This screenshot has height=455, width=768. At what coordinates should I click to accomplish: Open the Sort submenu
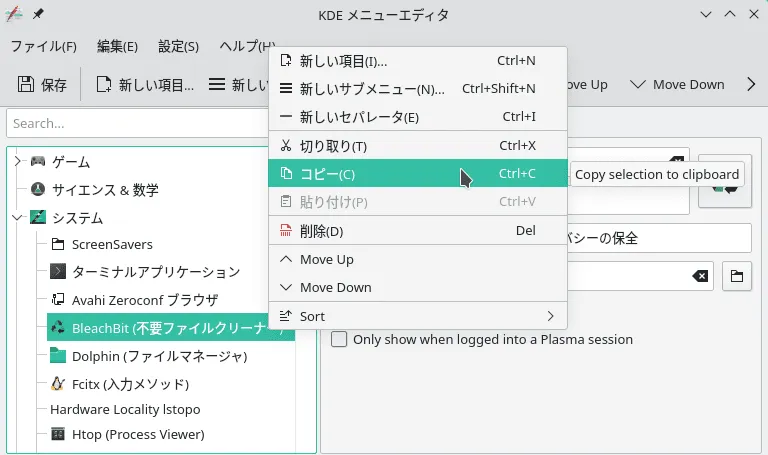coord(417,316)
